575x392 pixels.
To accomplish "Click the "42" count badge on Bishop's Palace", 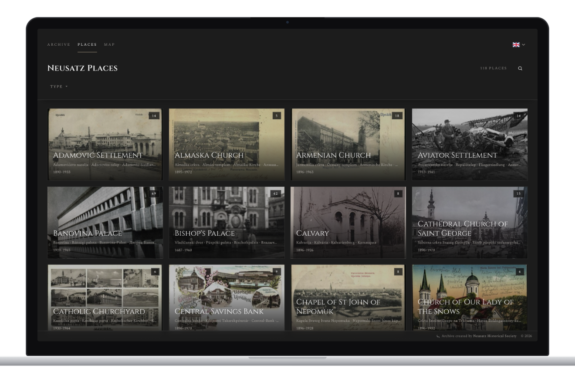I will point(275,194).
